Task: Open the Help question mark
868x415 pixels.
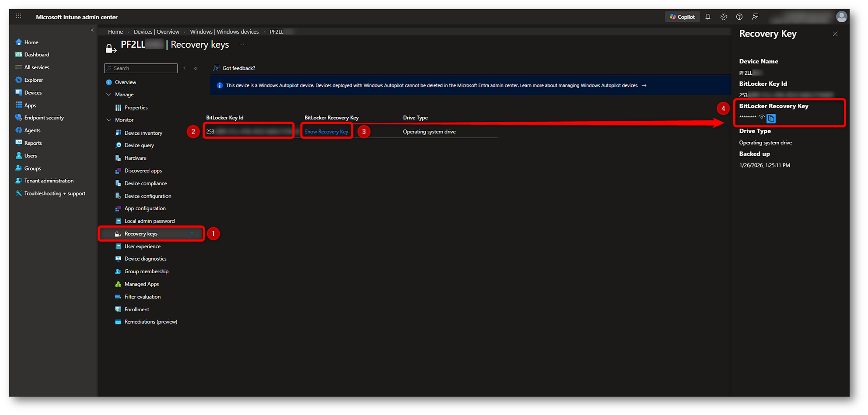Action: 739,17
